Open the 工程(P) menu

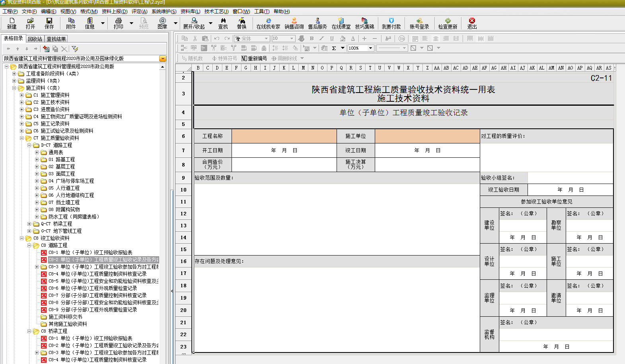point(10,12)
